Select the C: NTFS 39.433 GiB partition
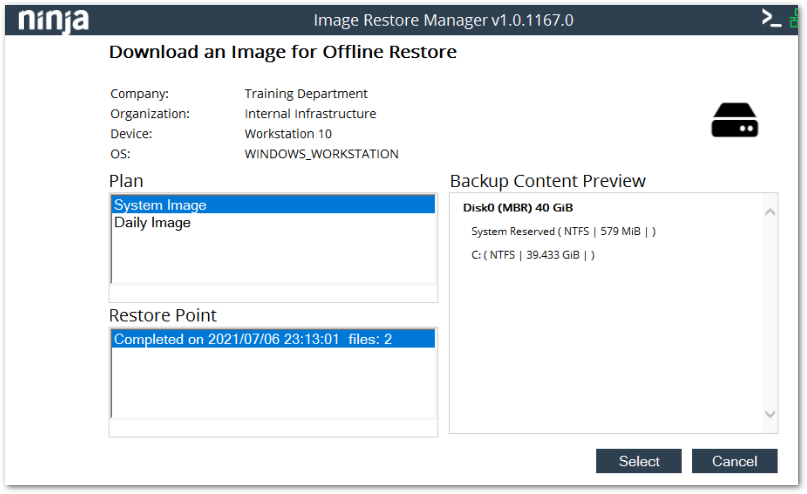The image size is (807, 494). coord(532,254)
